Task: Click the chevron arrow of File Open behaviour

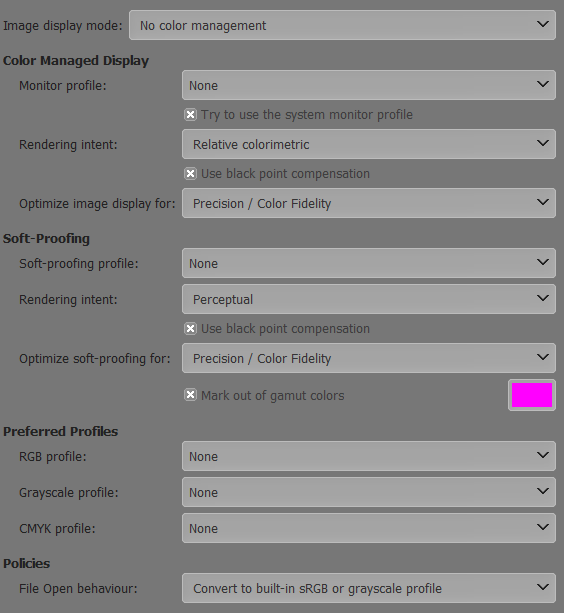Action: point(543,587)
